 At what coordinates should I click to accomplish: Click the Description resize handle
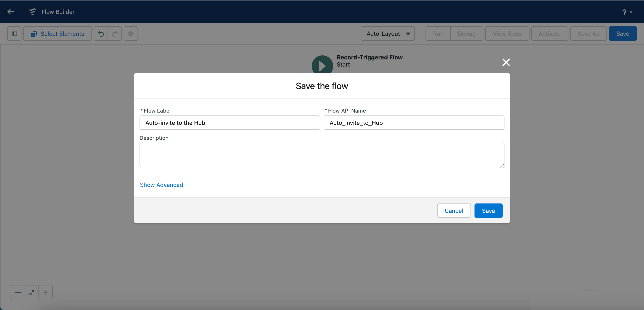tap(502, 166)
